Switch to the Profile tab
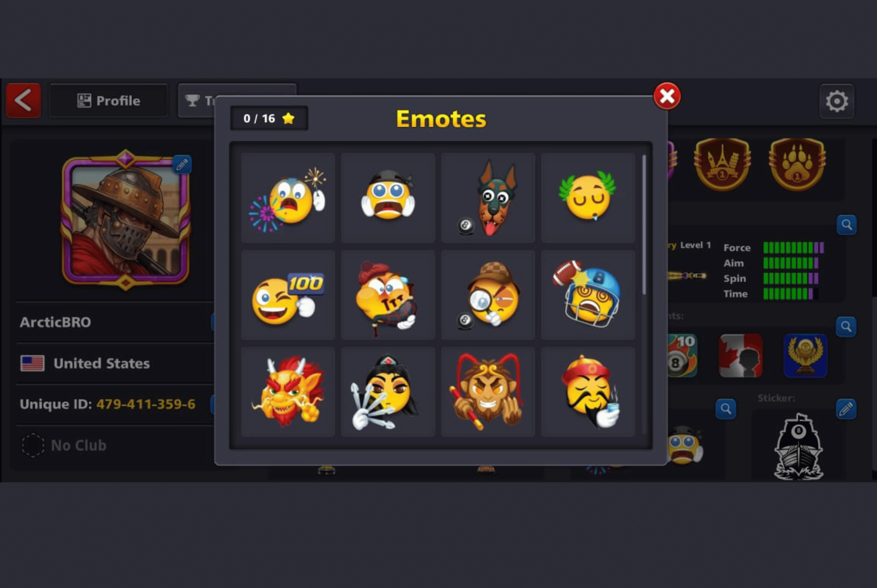 pos(109,101)
